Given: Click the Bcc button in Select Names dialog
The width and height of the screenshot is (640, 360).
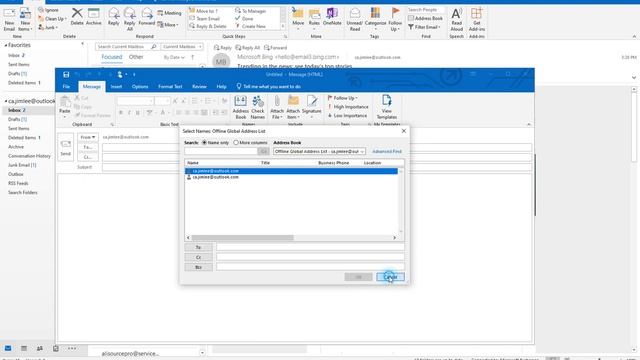Looking at the screenshot, I should click(198, 267).
